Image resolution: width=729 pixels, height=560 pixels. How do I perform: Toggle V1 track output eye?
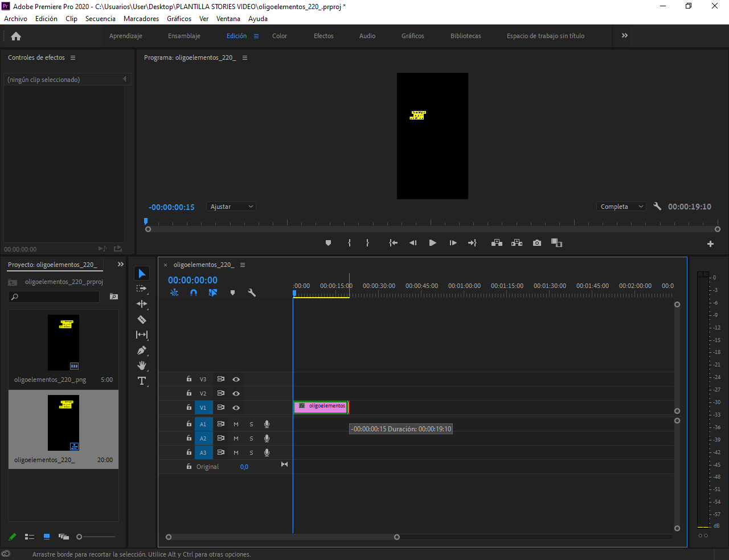tap(236, 407)
